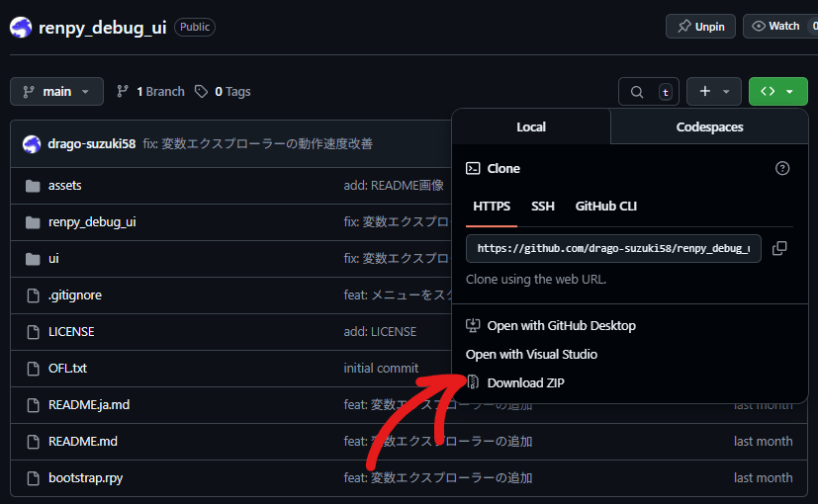Open the README.ja.md file

coord(89,404)
